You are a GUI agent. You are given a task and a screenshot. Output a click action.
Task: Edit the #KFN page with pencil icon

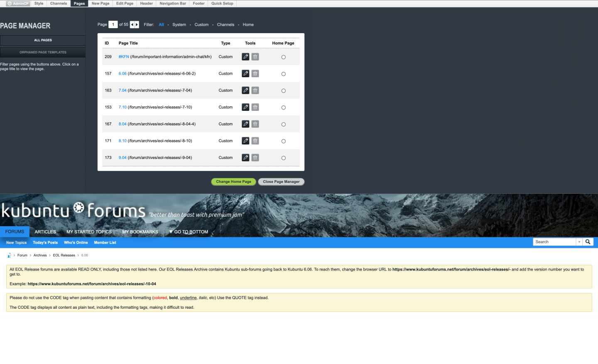(x=245, y=56)
